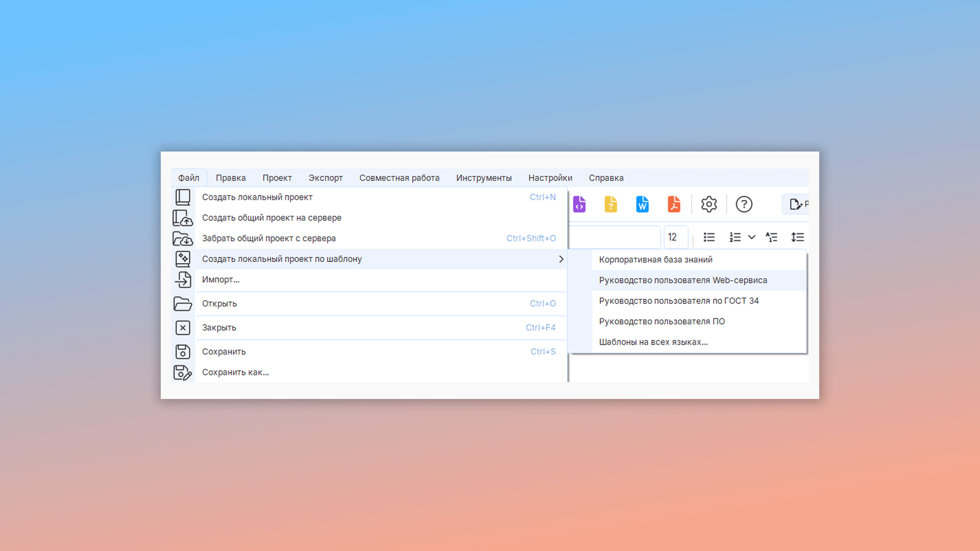
Task: Click the bulleted list icon
Action: tap(709, 237)
